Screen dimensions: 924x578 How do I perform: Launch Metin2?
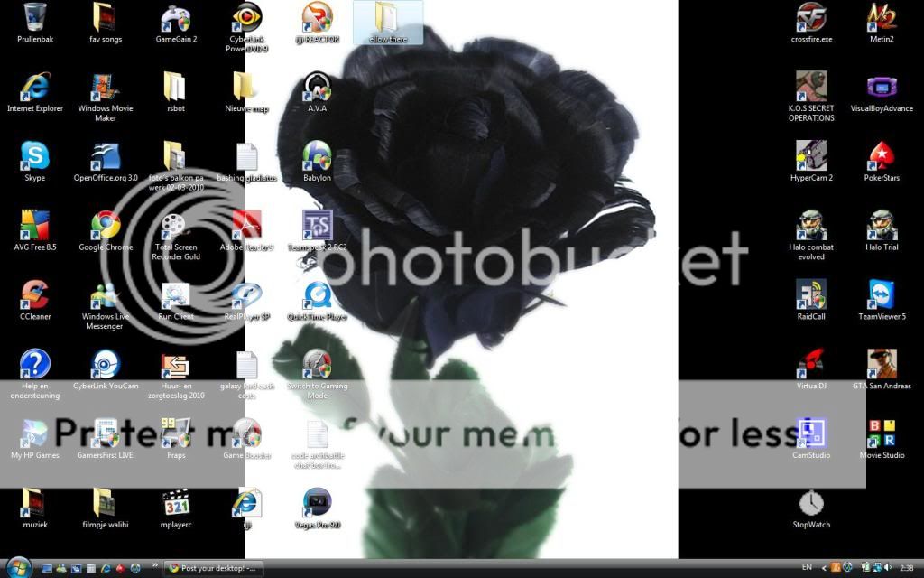[x=881, y=16]
